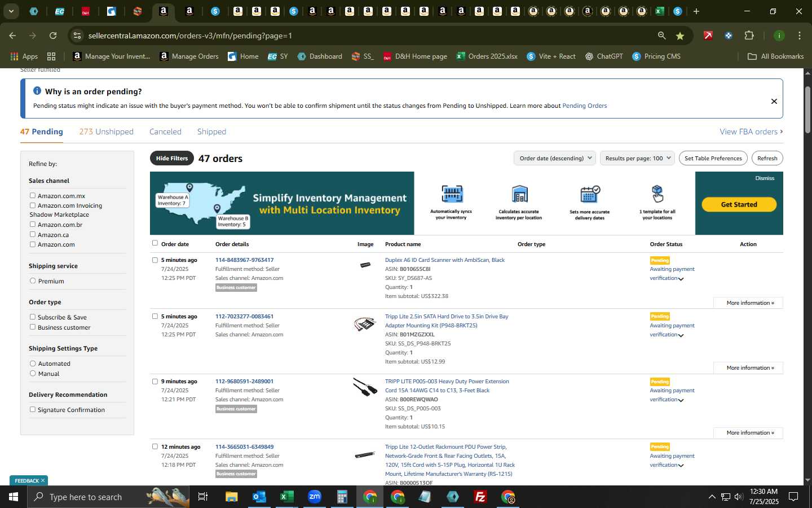Expand More information for order 114-8483967-9763417

(748, 303)
